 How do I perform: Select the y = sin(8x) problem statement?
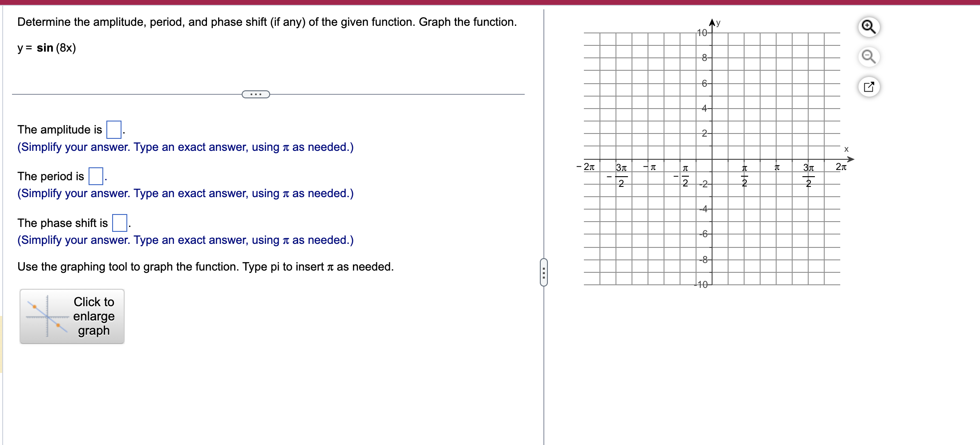coord(46,48)
